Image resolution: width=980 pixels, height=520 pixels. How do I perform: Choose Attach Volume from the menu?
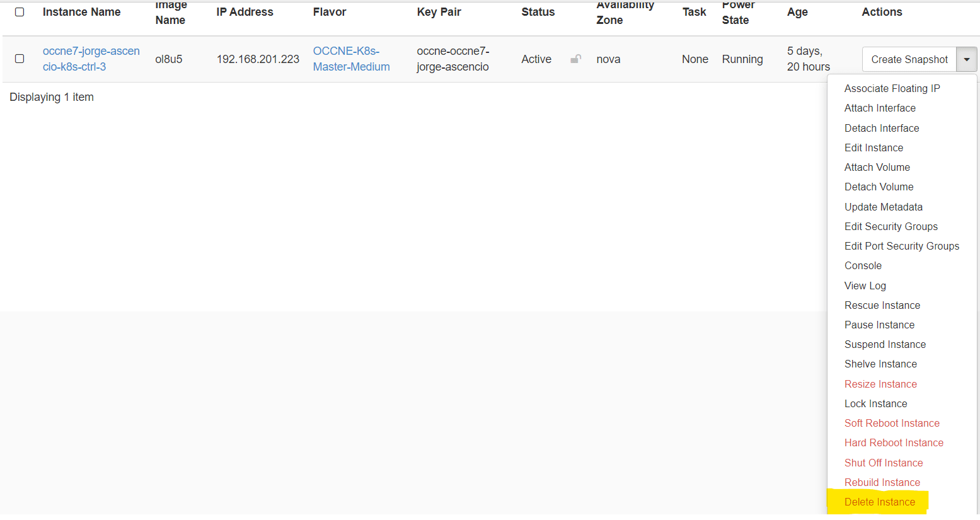(877, 167)
